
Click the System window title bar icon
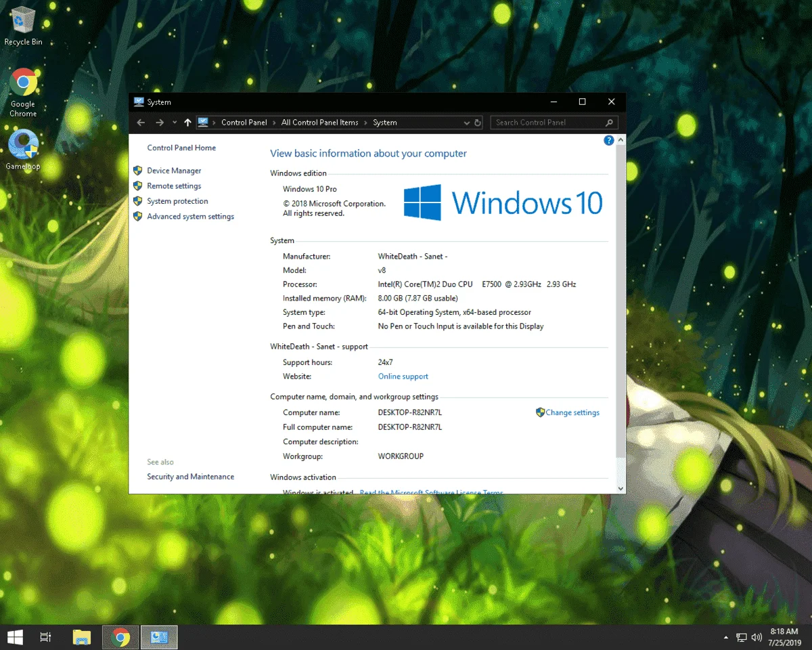tap(139, 102)
